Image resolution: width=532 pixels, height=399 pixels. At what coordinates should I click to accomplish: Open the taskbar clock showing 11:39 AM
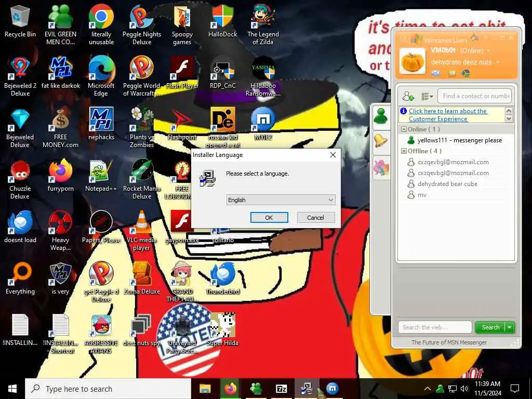tap(487, 389)
